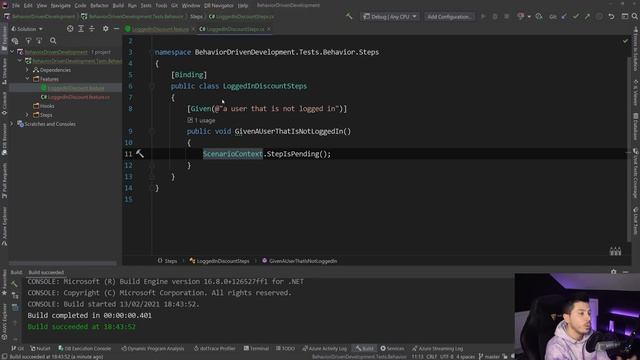
Task: Open the File menu
Action: [x=16, y=6]
